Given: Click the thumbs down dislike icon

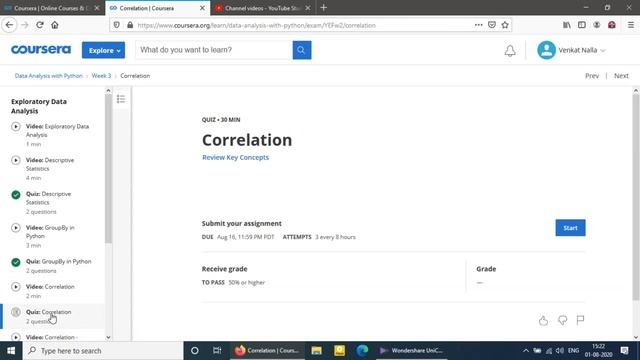Looking at the screenshot, I should point(562,320).
